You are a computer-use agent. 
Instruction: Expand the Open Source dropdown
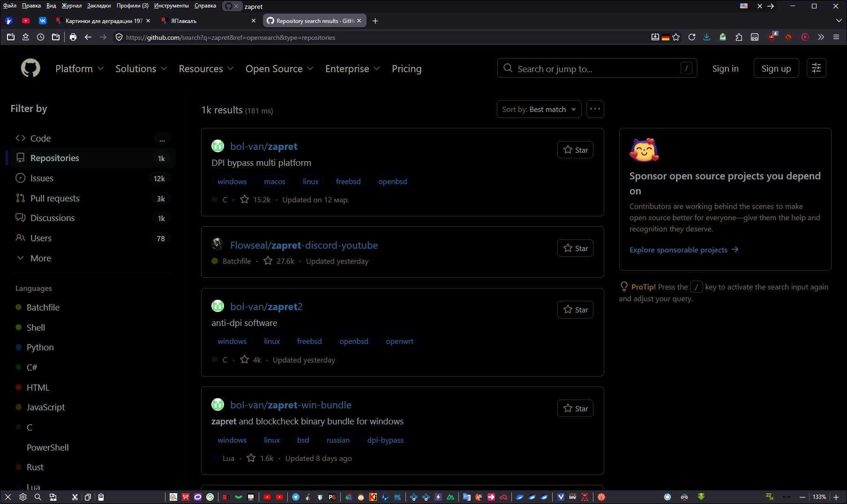click(x=279, y=68)
